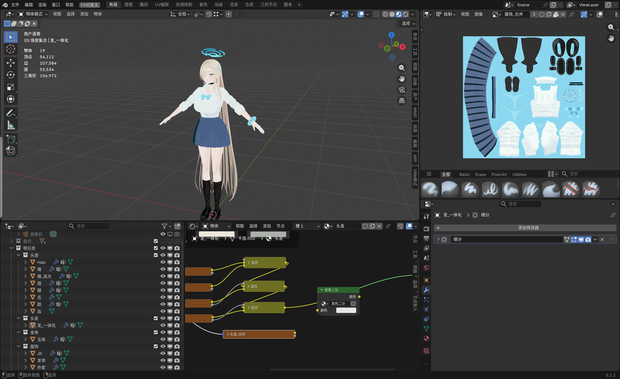Pick the red-striped brush thumbnail in asset shelf
This screenshot has height=379, width=620.
571,189
